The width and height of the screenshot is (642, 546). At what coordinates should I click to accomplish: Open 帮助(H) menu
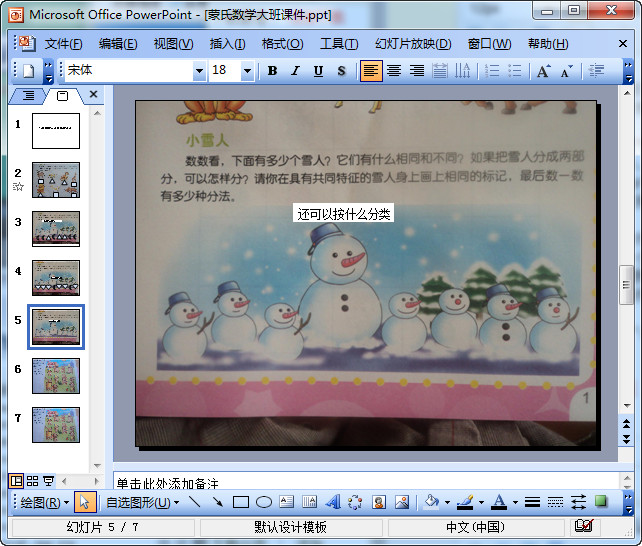tap(548, 44)
